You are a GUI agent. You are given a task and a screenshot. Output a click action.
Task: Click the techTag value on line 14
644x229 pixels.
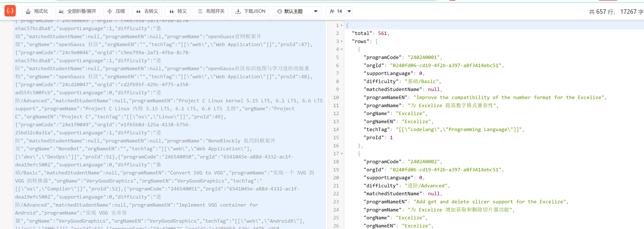click(x=459, y=129)
